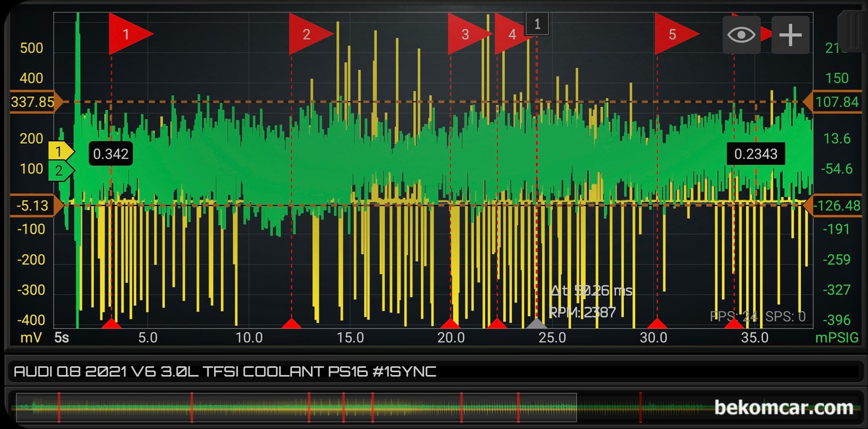Select red flag marker 5

tap(677, 34)
